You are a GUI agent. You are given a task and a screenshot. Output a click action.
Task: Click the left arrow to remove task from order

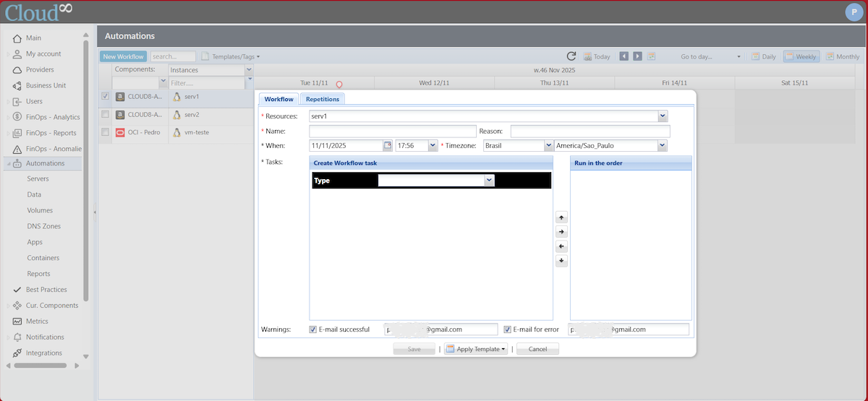[x=561, y=246]
